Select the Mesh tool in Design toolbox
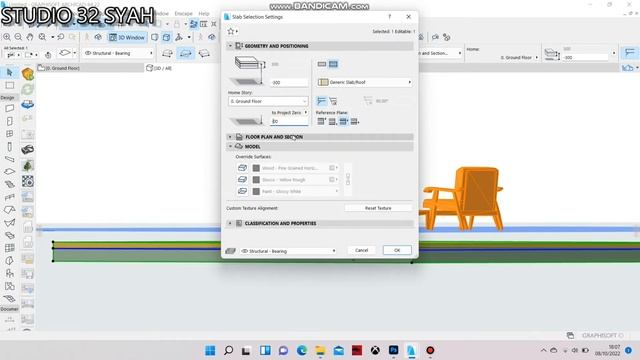This screenshot has height=360, width=640. point(9,299)
